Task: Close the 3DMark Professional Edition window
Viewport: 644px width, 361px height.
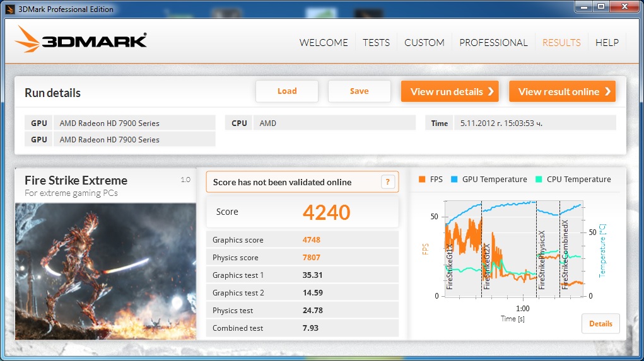Action: tap(624, 6)
